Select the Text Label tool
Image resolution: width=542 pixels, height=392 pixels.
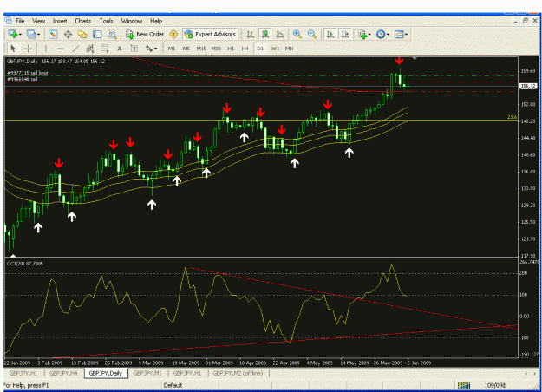click(134, 49)
